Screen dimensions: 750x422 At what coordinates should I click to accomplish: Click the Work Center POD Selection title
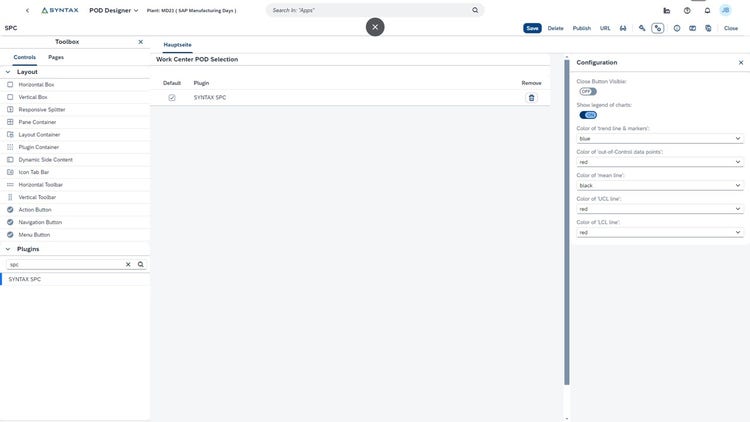[x=197, y=59]
